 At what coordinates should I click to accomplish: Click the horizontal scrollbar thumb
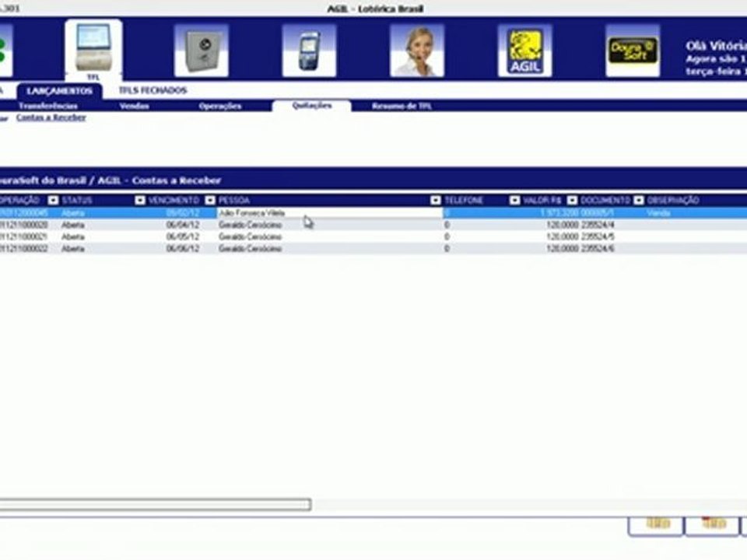[156, 504]
